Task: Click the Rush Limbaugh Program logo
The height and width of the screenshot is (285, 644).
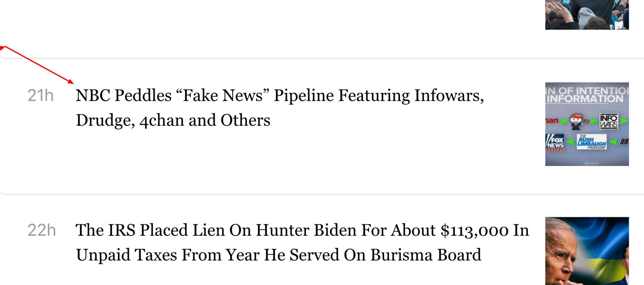Action: (591, 142)
